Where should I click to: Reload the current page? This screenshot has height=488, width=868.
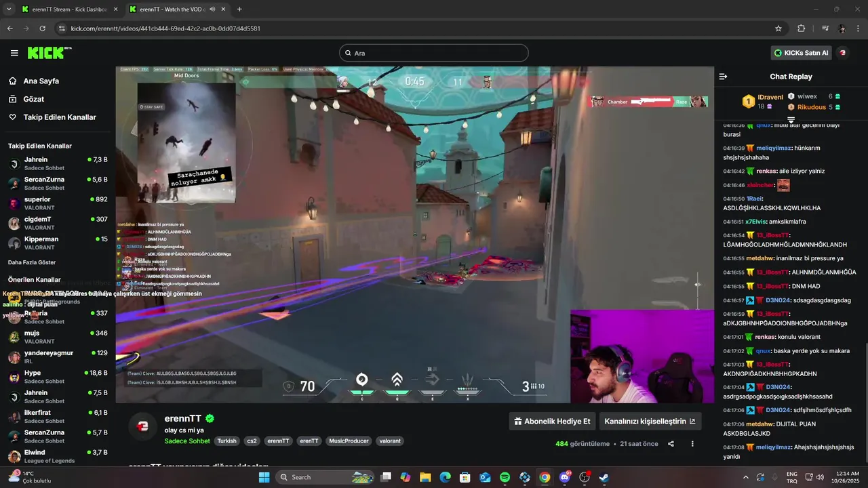43,28
